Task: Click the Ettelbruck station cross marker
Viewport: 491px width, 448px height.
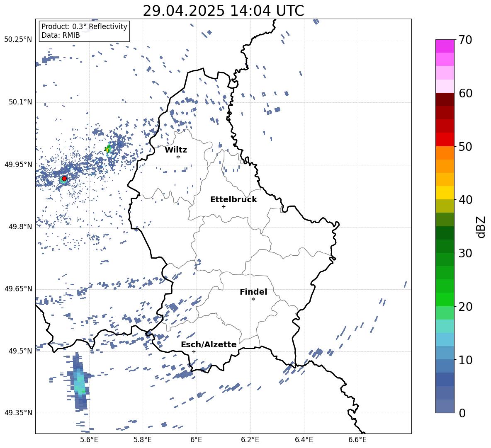Action: point(224,206)
